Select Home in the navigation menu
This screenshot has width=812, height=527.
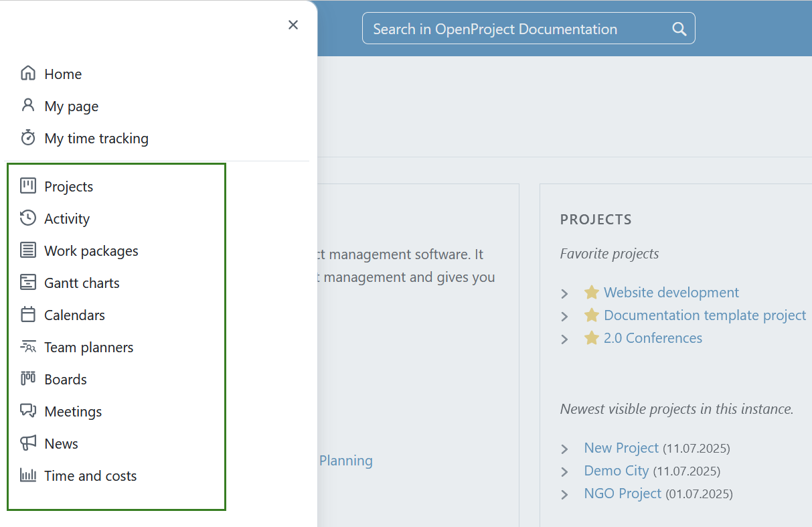click(x=62, y=74)
